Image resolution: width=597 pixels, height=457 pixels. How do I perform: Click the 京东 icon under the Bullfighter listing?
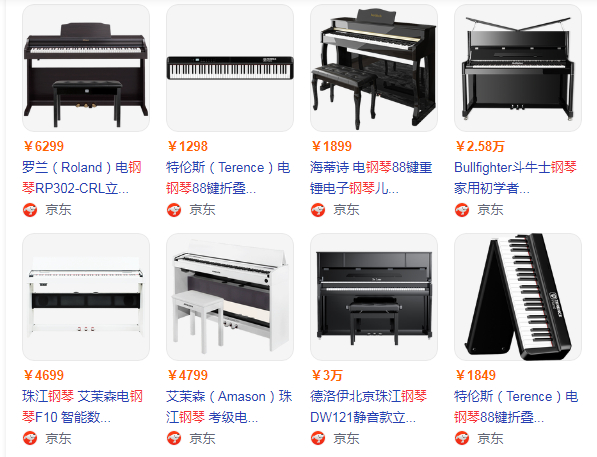[462, 210]
